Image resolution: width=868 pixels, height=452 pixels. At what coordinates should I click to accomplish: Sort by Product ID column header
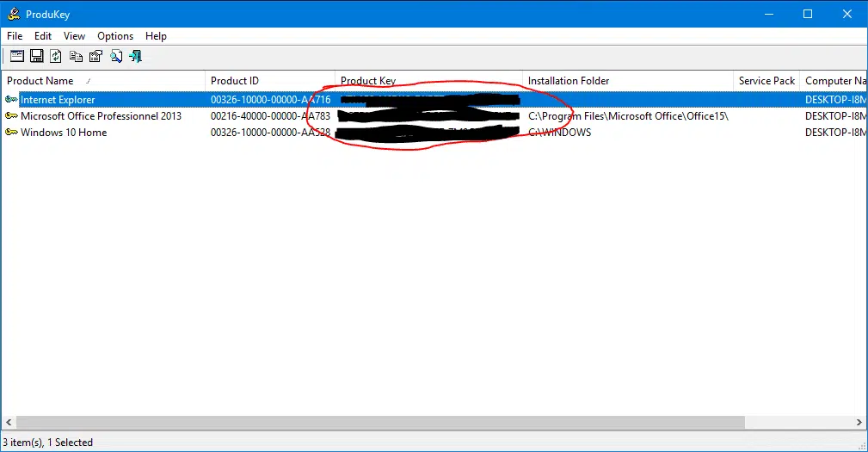point(270,81)
